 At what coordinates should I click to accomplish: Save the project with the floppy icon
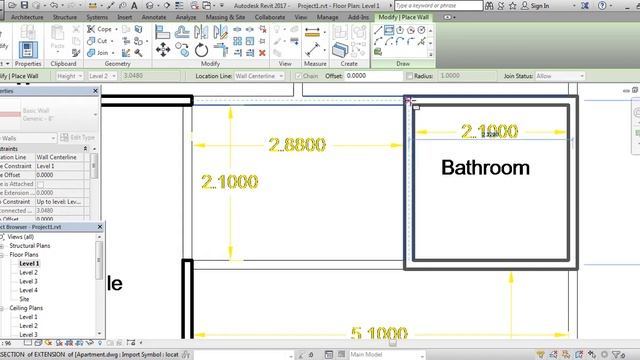pyautogui.click(x=24, y=5)
